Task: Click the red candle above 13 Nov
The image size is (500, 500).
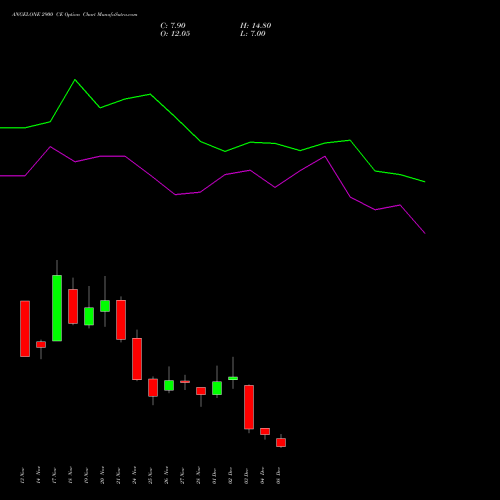Action: click(x=25, y=329)
